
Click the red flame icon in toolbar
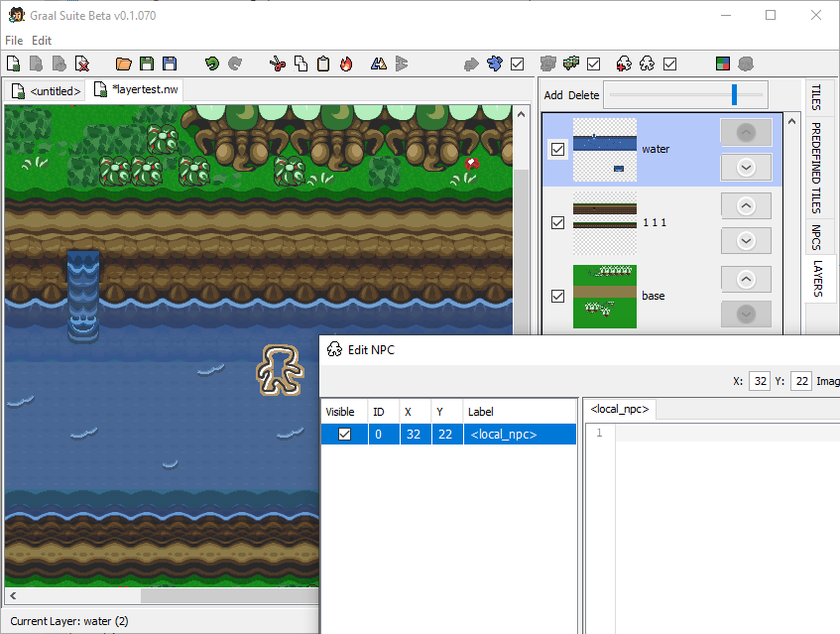[346, 63]
